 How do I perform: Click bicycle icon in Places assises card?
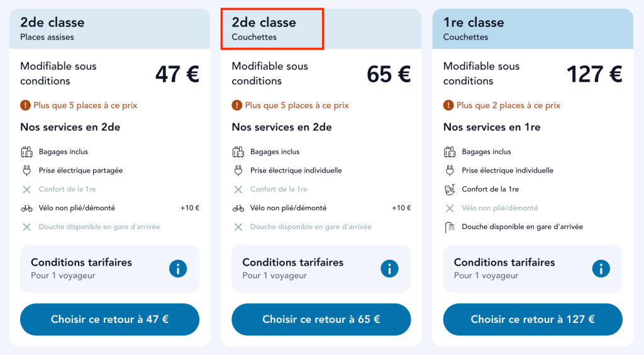coord(26,208)
